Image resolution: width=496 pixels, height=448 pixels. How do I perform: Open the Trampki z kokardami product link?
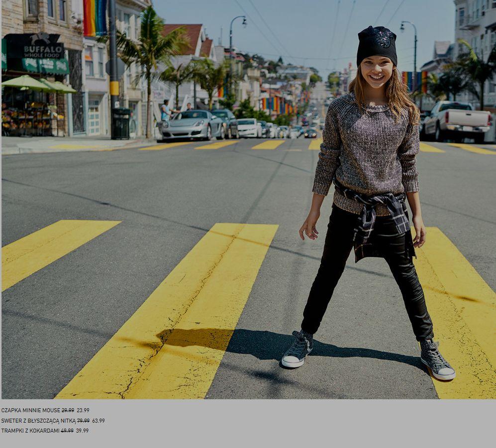pos(30,431)
